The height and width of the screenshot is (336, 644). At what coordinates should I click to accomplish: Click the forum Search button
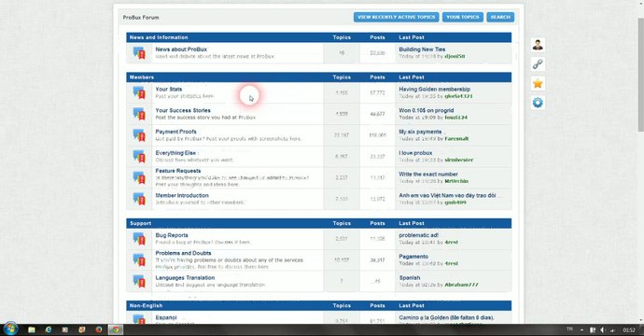click(500, 17)
